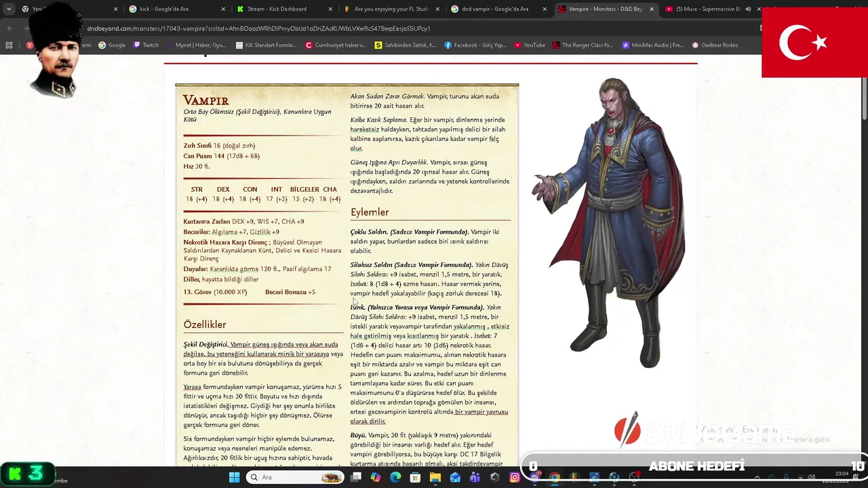Screen dimensions: 868x488
Task: Switch to kick - Google'da Ara tab
Action: (x=176, y=9)
